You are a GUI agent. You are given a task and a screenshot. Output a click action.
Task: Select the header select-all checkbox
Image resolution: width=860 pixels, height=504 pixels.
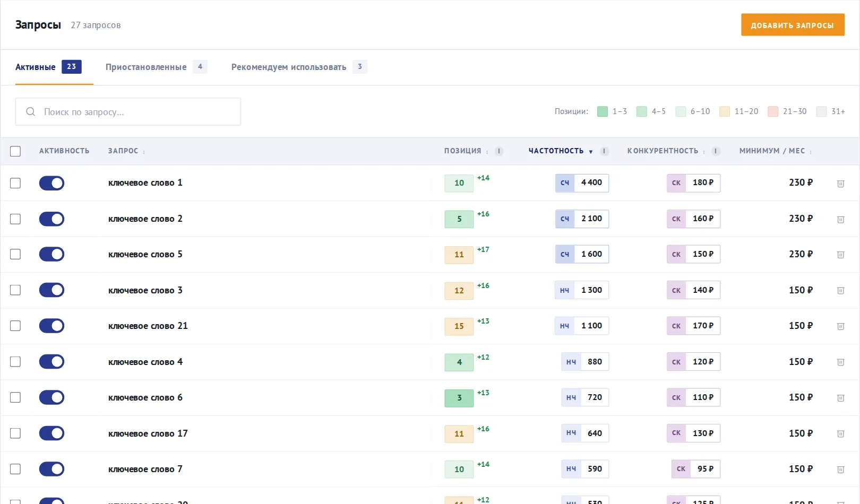pyautogui.click(x=15, y=151)
